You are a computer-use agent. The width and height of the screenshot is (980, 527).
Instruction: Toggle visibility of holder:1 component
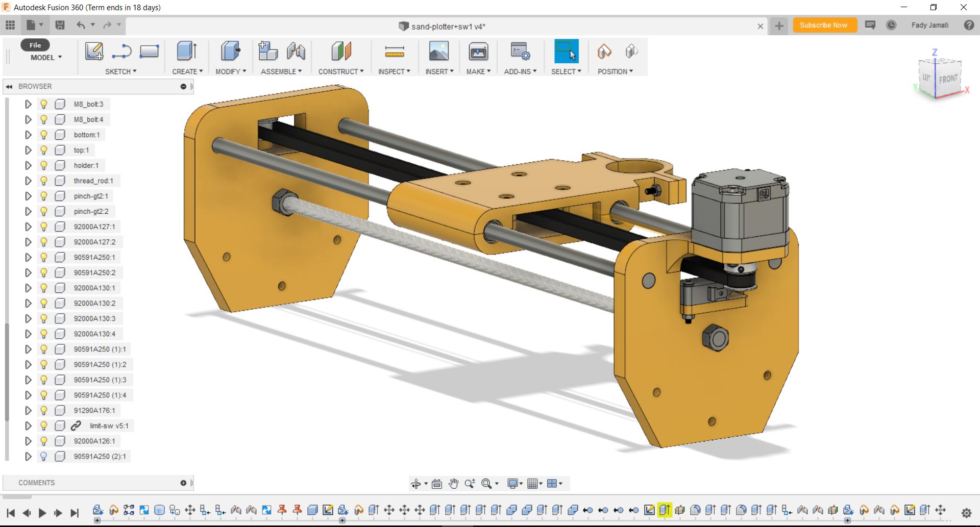coord(44,165)
